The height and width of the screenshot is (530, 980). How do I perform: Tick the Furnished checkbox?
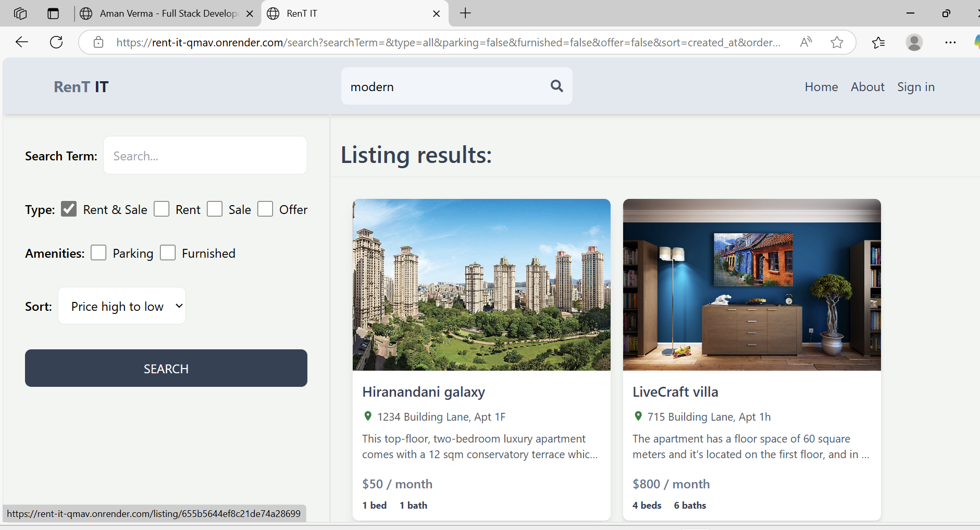[x=168, y=253]
